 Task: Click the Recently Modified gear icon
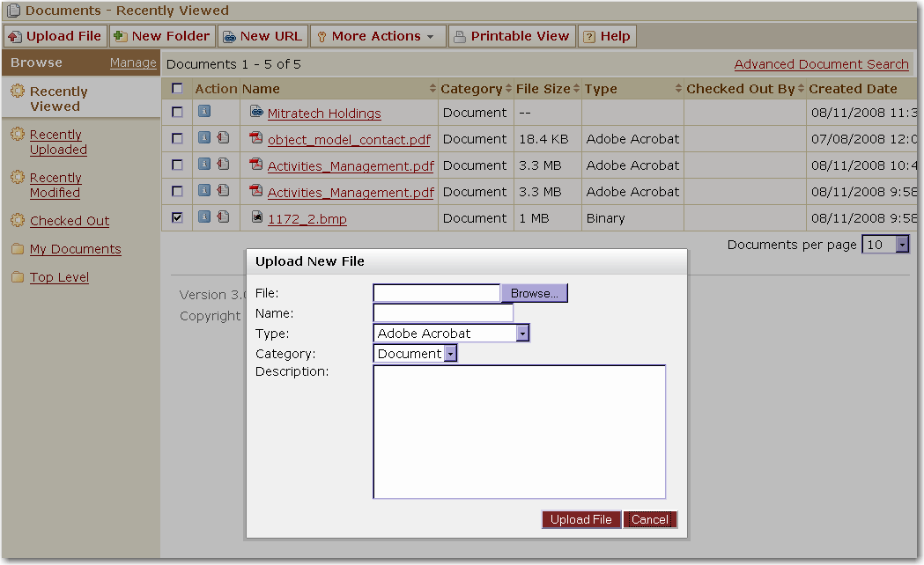(18, 177)
